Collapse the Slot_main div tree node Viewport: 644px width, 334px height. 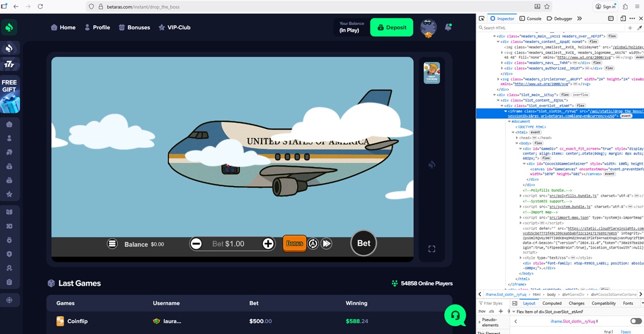[x=494, y=95]
